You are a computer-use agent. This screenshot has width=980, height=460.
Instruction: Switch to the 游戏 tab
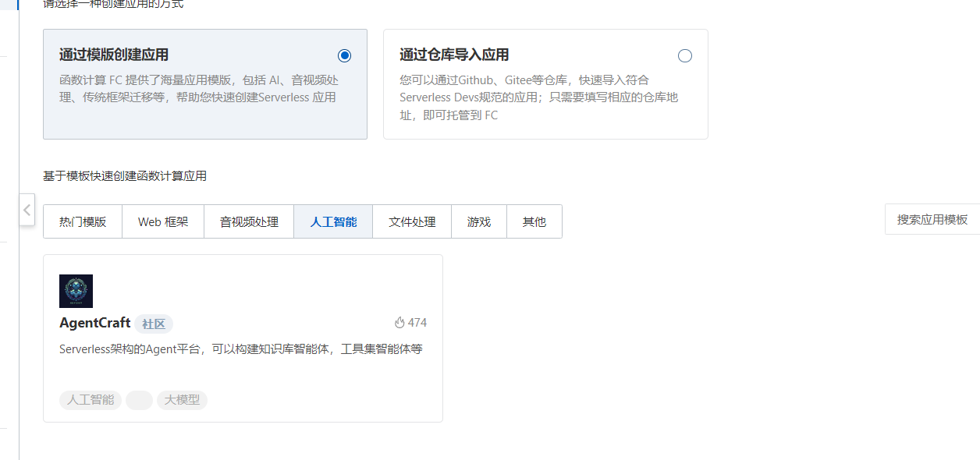pyautogui.click(x=479, y=221)
